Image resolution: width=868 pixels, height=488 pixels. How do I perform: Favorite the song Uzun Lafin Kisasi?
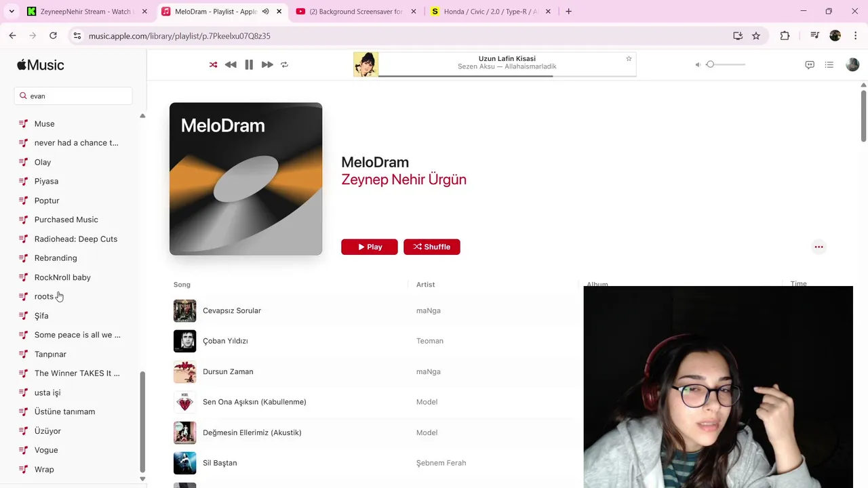click(x=629, y=59)
